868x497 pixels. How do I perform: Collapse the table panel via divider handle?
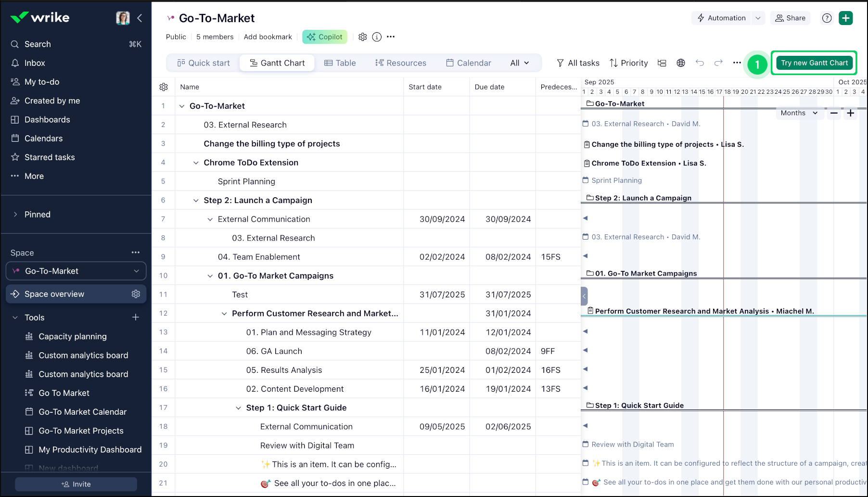[584, 296]
